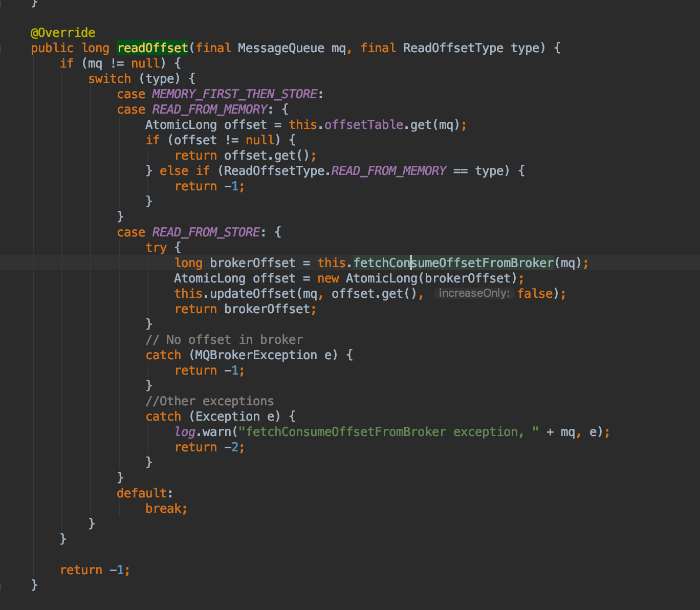
Task: Click the public keyword of readOffset
Action: click(52, 48)
